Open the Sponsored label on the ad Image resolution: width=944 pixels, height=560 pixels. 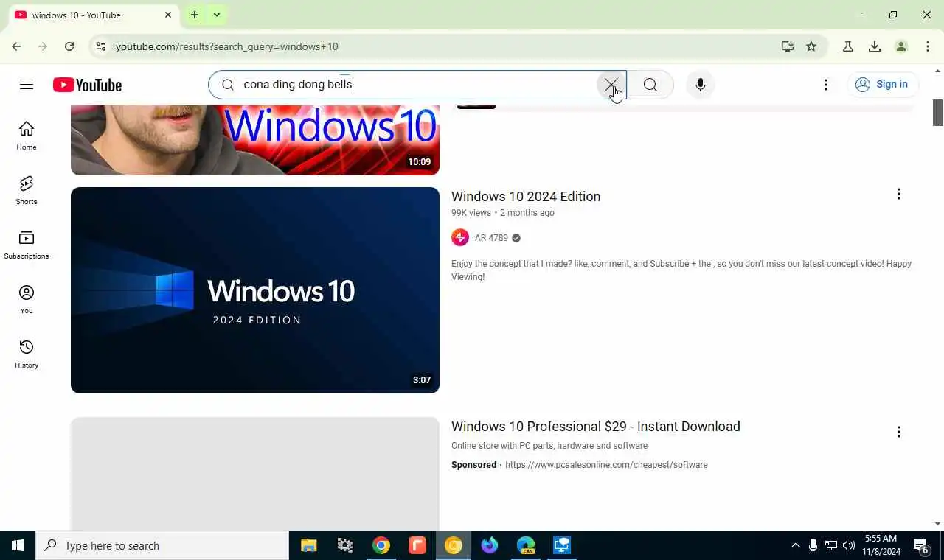(x=473, y=465)
